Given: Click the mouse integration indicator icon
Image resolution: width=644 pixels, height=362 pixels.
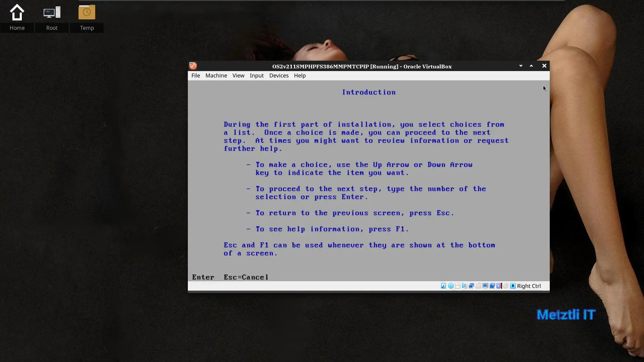Looking at the screenshot, I should [506, 286].
